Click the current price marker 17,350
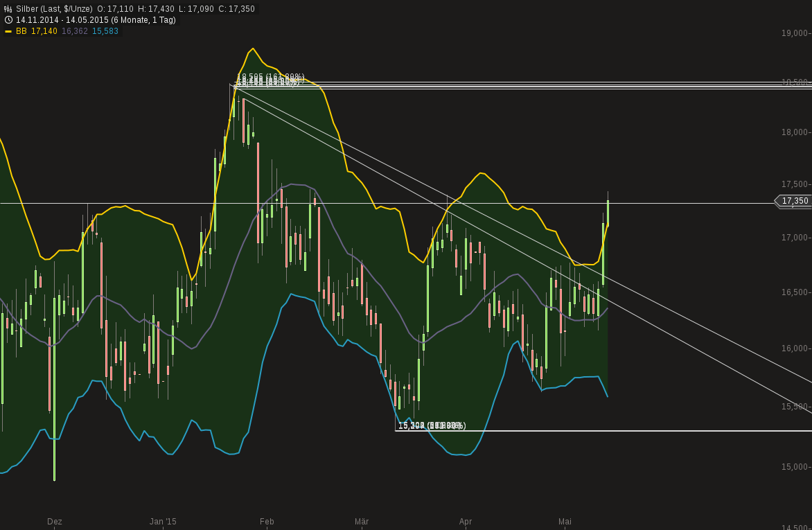812x530 pixels. click(x=795, y=201)
